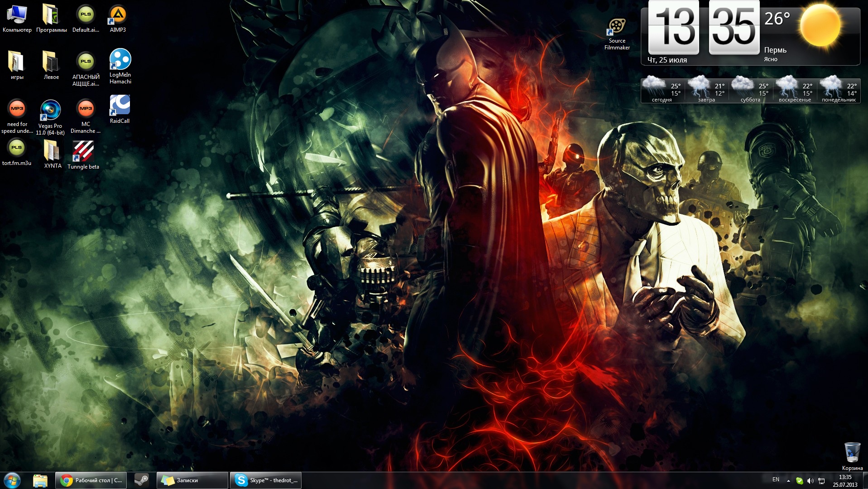This screenshot has height=489, width=868.
Task: Show hidden tray icons arrow
Action: coord(788,481)
